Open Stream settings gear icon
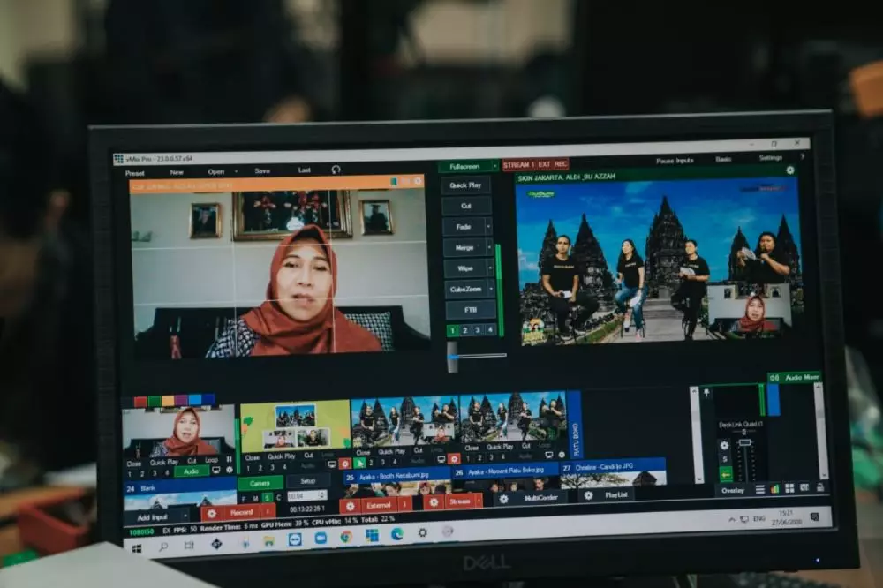Viewport: 883px width, 588px height. (433, 501)
